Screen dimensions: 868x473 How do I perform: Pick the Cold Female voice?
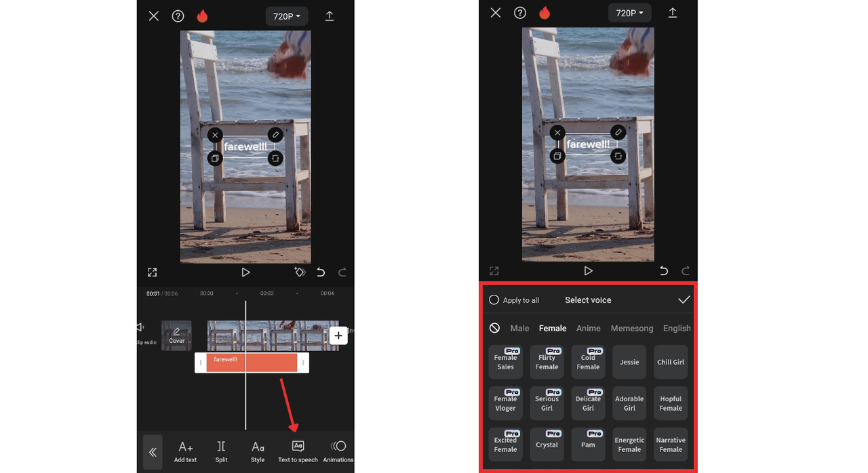pos(588,362)
